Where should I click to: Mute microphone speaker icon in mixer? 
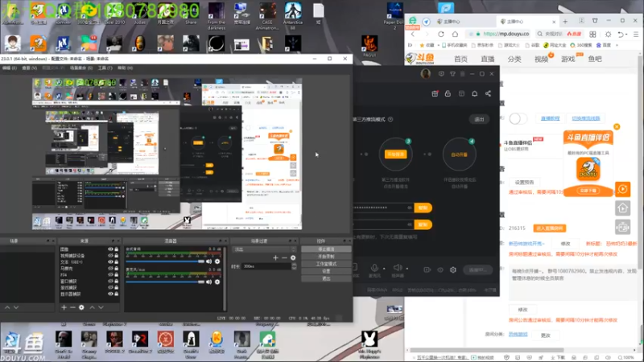(x=209, y=282)
